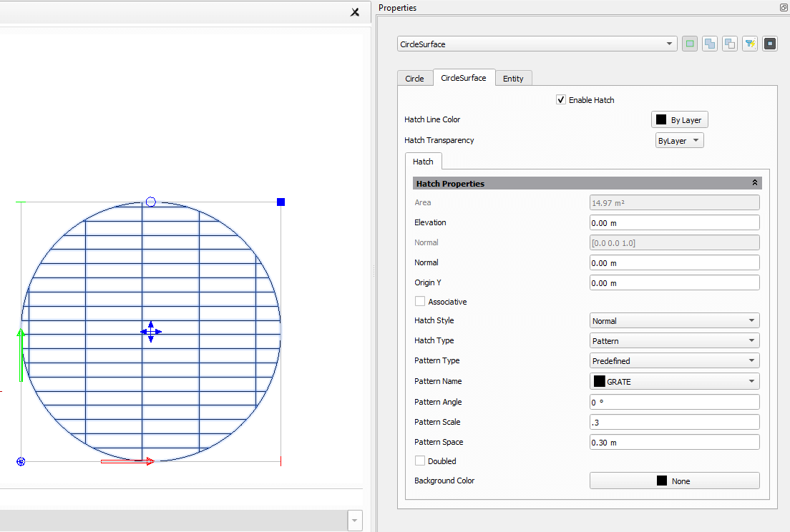This screenshot has height=532, width=790.
Task: Open the Entity tab
Action: (x=513, y=79)
